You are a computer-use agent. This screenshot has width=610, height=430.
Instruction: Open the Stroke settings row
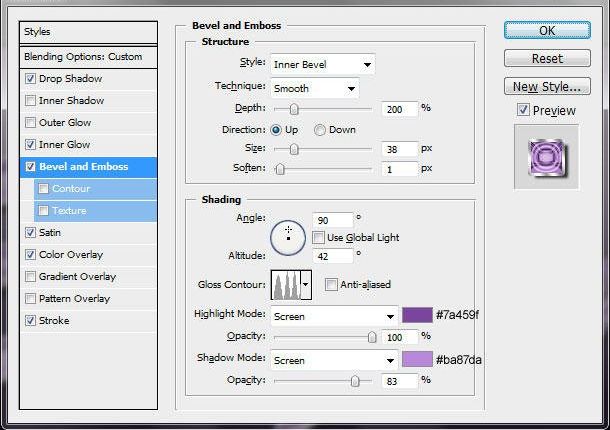[x=88, y=321]
